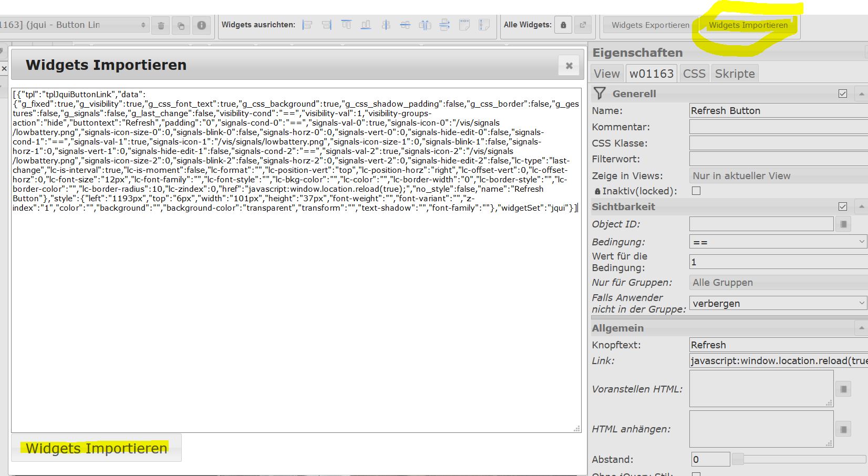Click the Filterwort input field
The height and width of the screenshot is (476, 868).
778,159
